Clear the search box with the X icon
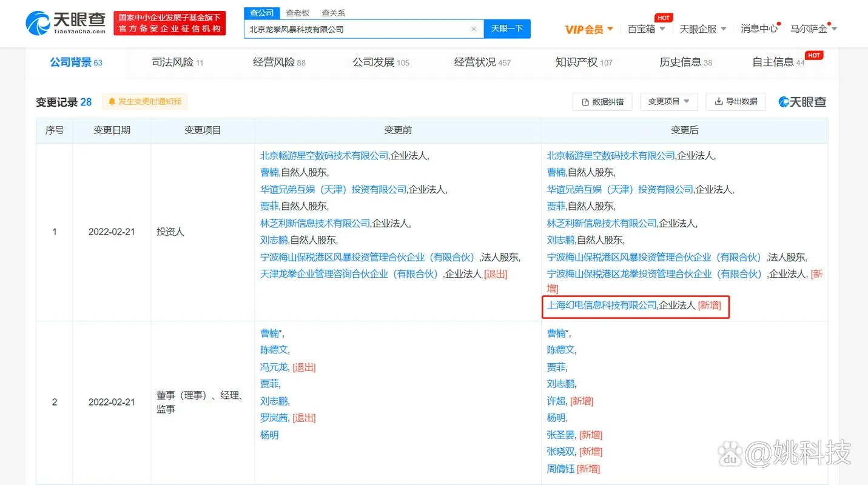 click(474, 29)
